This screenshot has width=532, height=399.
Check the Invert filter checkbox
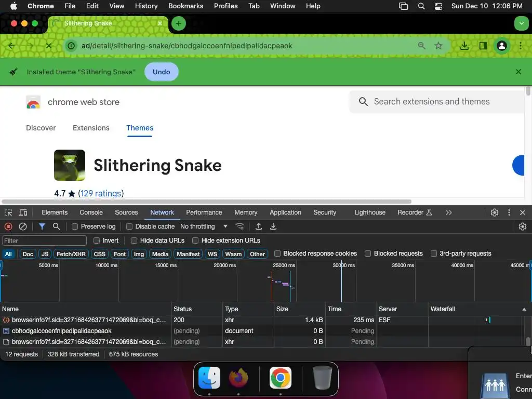[97, 241]
